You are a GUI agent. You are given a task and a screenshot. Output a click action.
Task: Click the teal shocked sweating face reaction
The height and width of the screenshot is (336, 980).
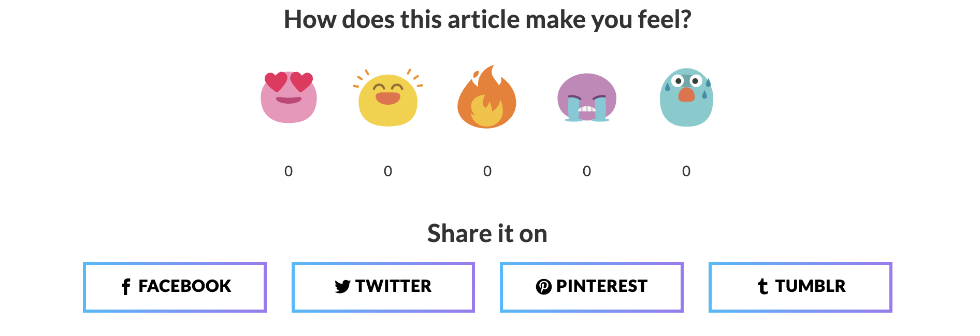coord(686,97)
